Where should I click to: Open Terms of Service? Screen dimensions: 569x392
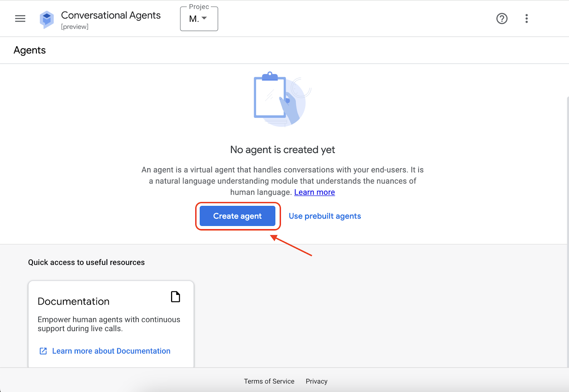point(269,381)
